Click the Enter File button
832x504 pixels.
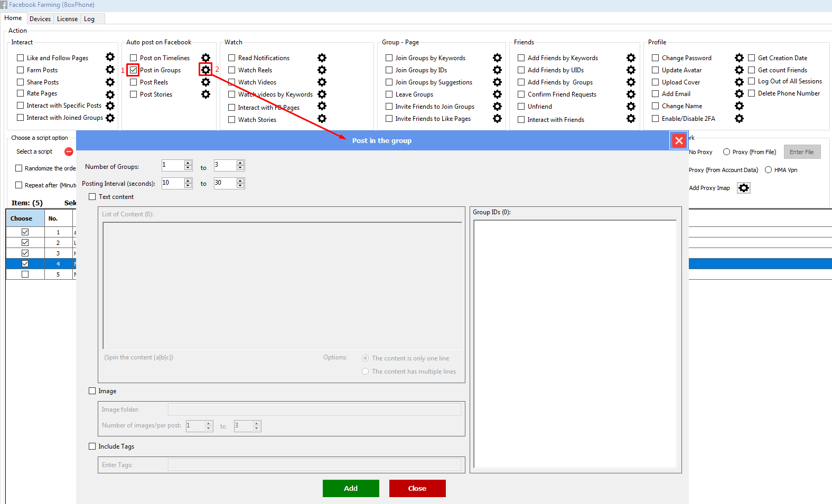coord(802,152)
